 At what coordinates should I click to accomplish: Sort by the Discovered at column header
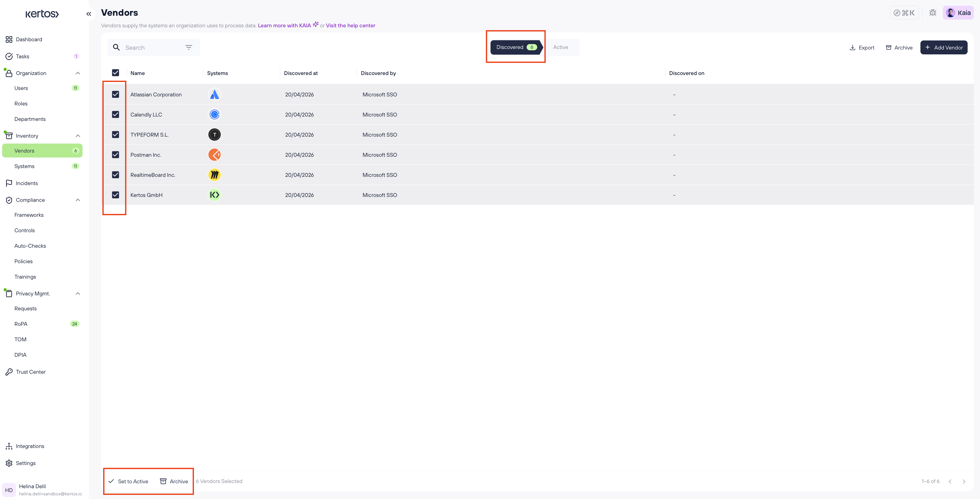coord(300,73)
